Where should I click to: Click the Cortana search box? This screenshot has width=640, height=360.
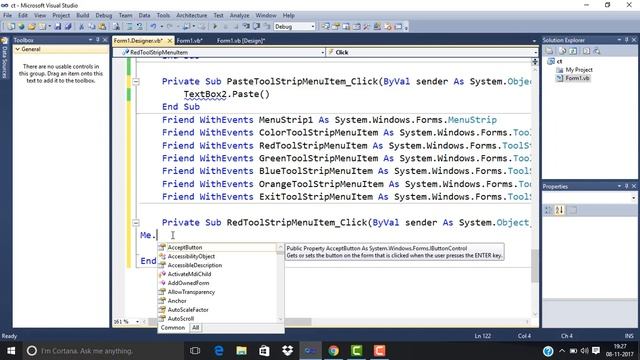[102, 351]
